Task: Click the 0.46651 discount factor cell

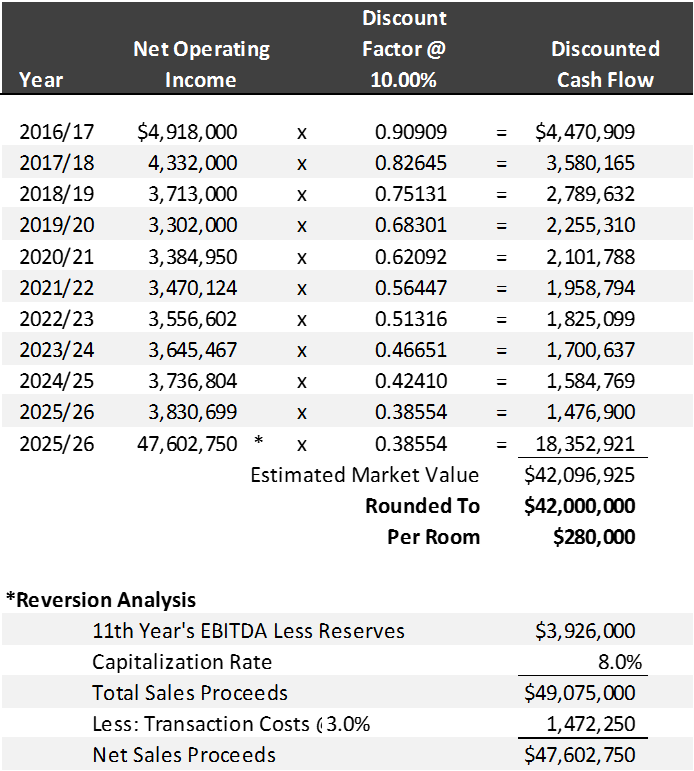Action: [x=411, y=350]
